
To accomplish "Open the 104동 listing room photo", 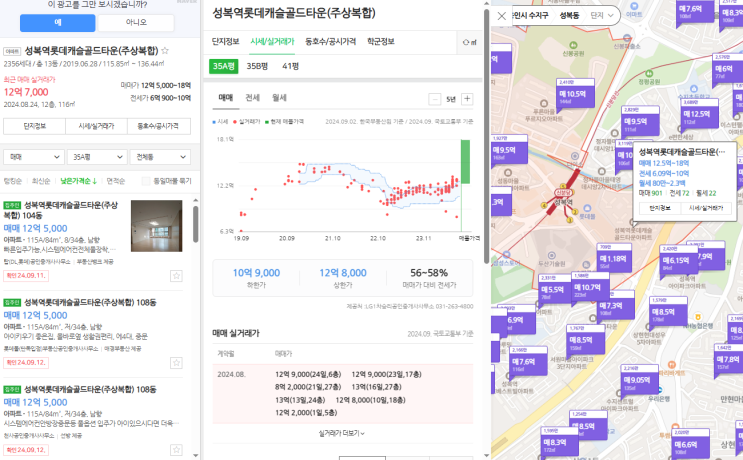I will [156, 226].
